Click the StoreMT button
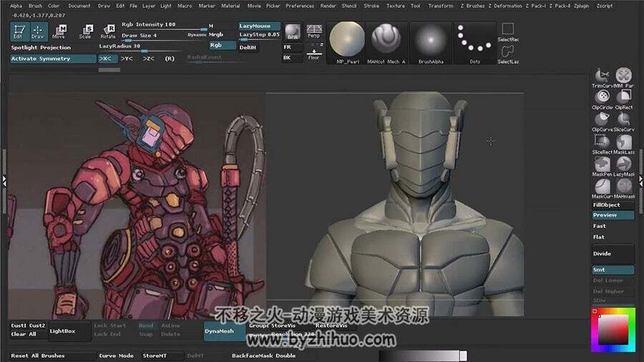The image size is (644, 362). (x=162, y=356)
